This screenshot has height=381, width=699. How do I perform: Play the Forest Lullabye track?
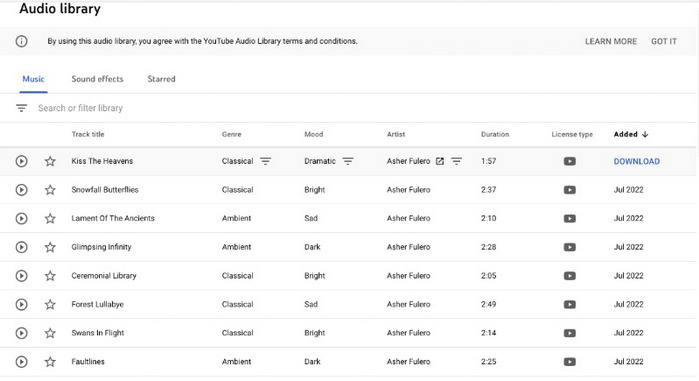21,304
